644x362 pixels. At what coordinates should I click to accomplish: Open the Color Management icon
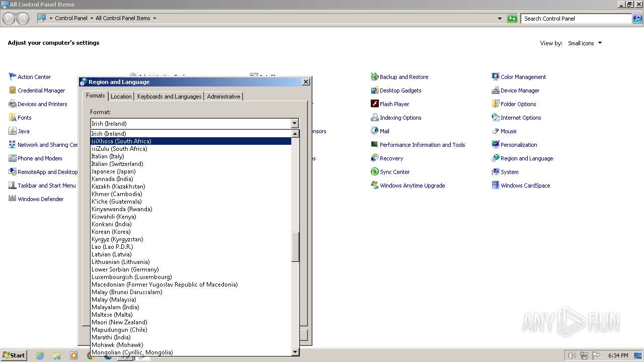point(496,76)
